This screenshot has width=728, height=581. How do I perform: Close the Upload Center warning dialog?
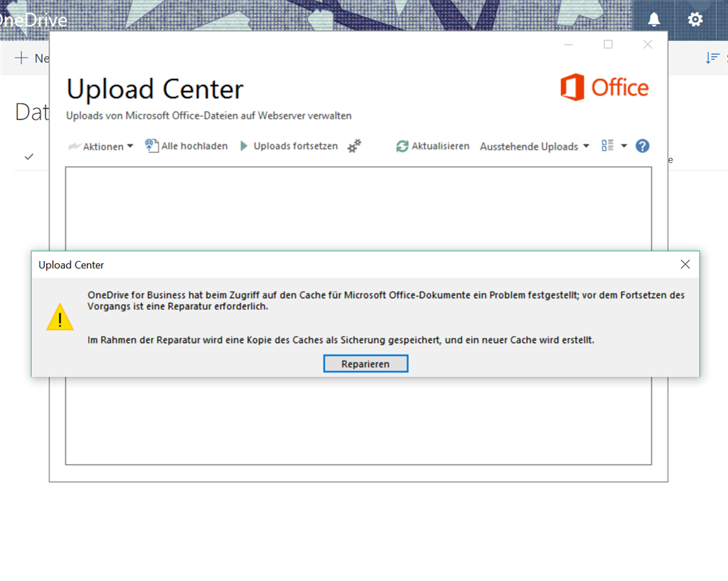pos(685,265)
